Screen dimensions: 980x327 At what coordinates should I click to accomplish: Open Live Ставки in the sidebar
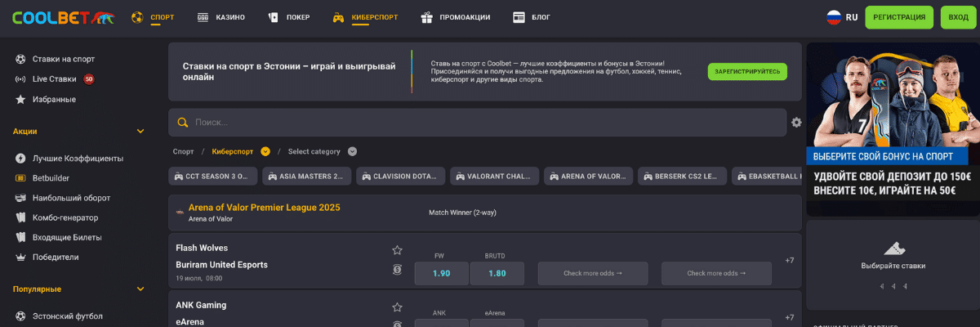[55, 79]
